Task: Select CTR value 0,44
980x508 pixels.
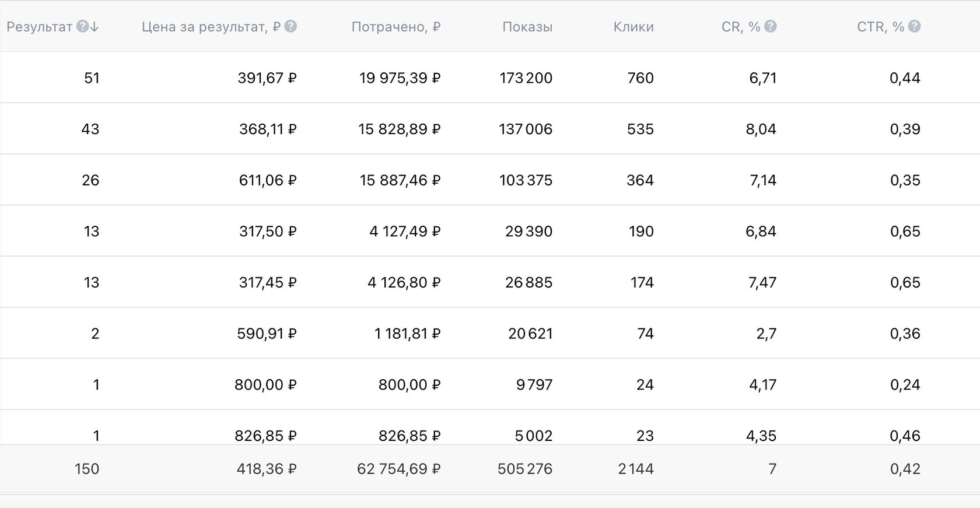Action: 905,78
